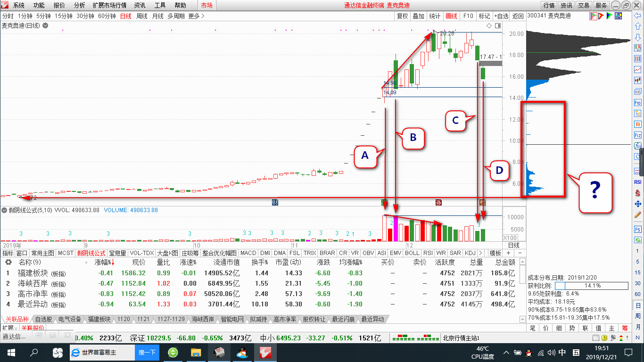644x362 pixels.
Task: Toggle the 复权 price adjustment button
Action: pyautogui.click(x=402, y=16)
